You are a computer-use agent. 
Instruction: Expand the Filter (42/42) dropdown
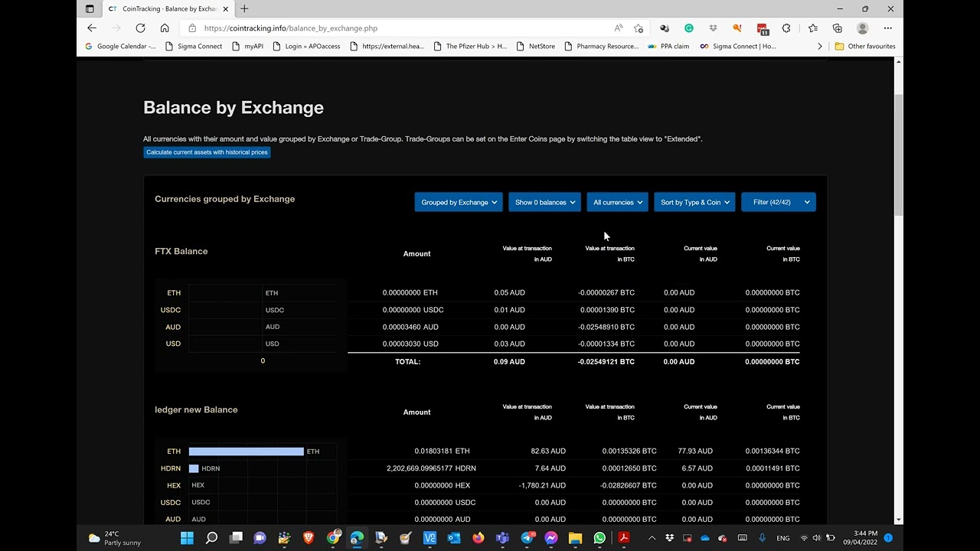(x=779, y=202)
